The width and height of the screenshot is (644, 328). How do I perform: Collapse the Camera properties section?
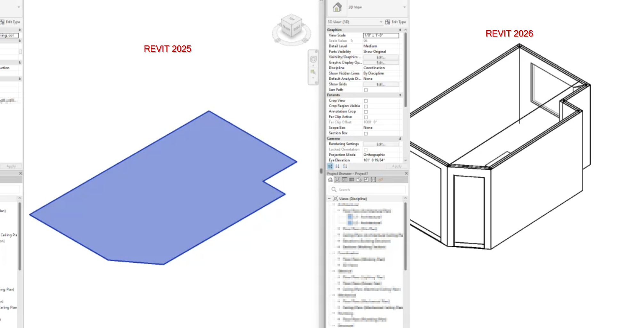[400, 138]
